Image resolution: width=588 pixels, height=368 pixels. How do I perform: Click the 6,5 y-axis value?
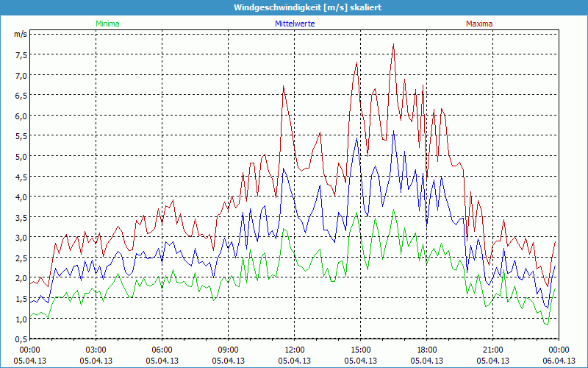coord(21,96)
